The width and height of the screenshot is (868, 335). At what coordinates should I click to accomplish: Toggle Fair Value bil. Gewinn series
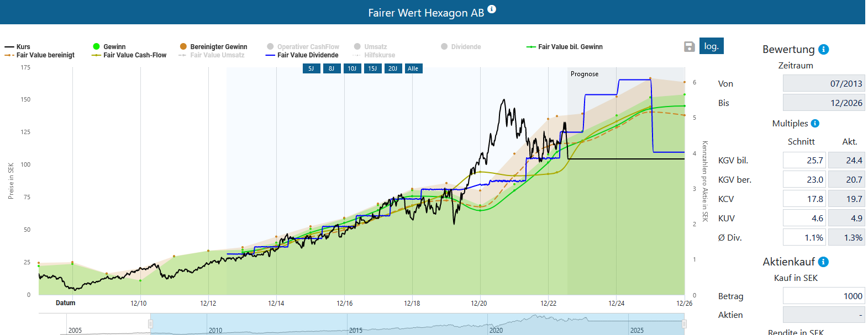(564, 47)
